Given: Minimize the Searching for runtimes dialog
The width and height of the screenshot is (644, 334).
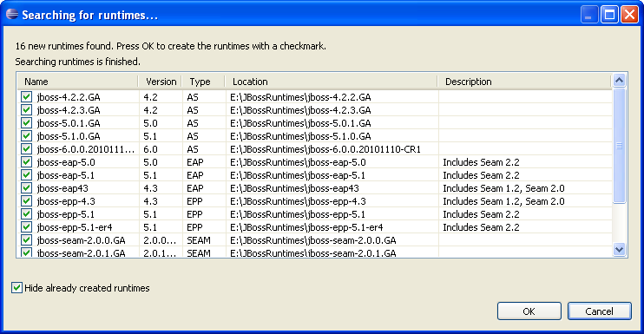Looking at the screenshot, I should click(589, 15).
